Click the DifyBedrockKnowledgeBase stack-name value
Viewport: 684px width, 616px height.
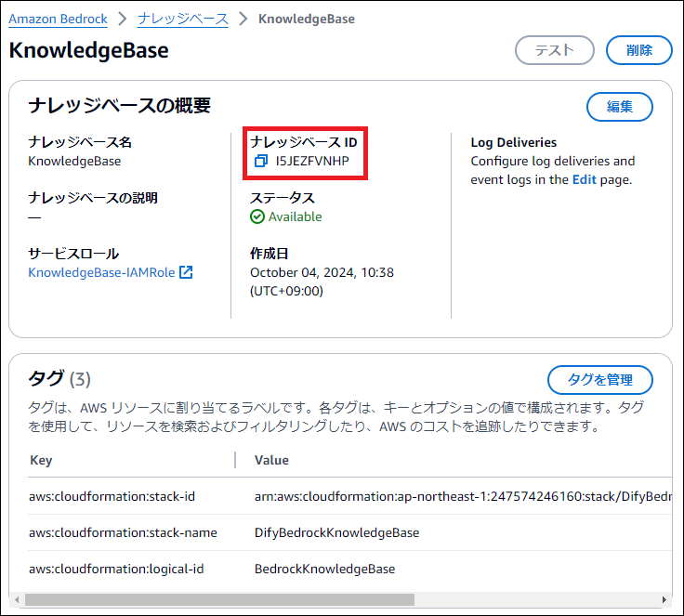coord(336,532)
